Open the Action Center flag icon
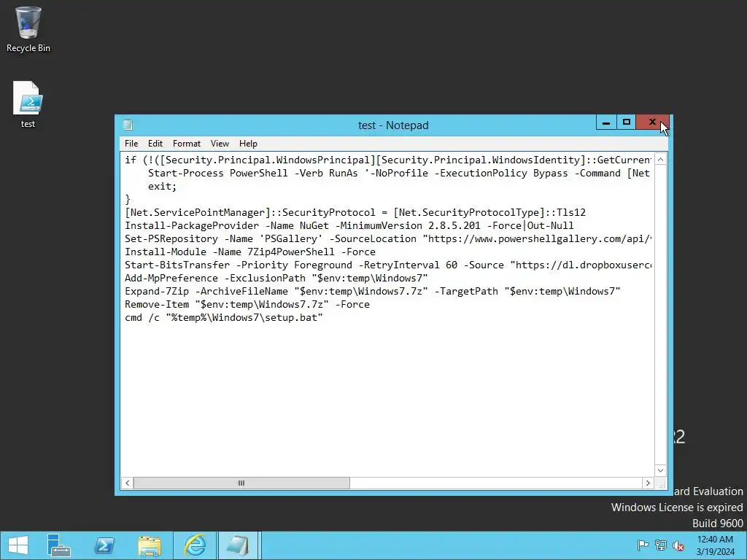Screen dimensions: 747x560 point(643,545)
